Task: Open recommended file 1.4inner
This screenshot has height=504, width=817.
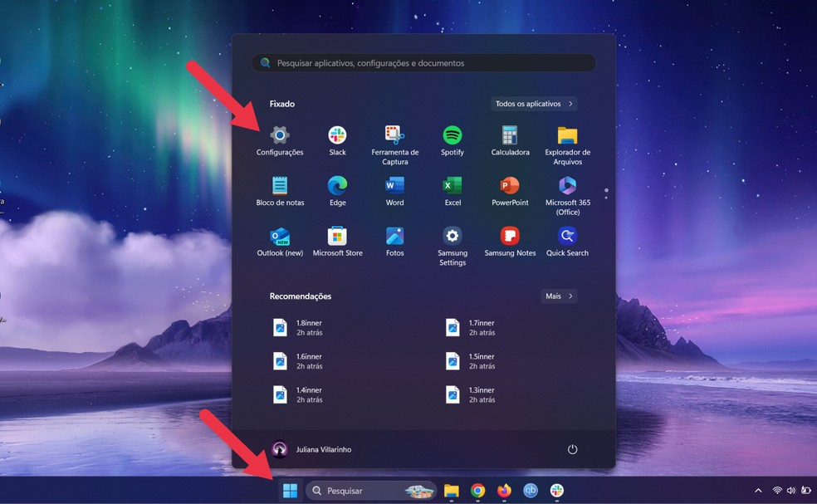Action: coord(298,394)
